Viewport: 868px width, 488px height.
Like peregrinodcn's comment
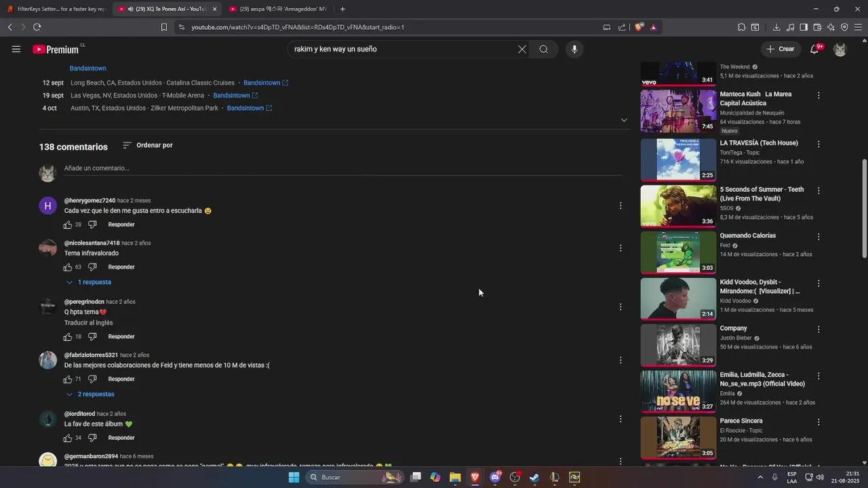coord(68,337)
